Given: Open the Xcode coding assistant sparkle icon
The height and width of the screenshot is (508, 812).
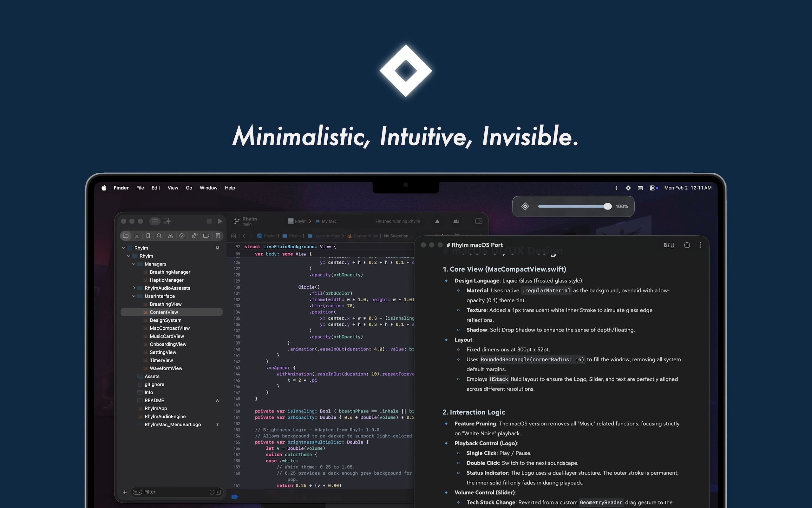Looking at the screenshot, I should pos(167,221).
